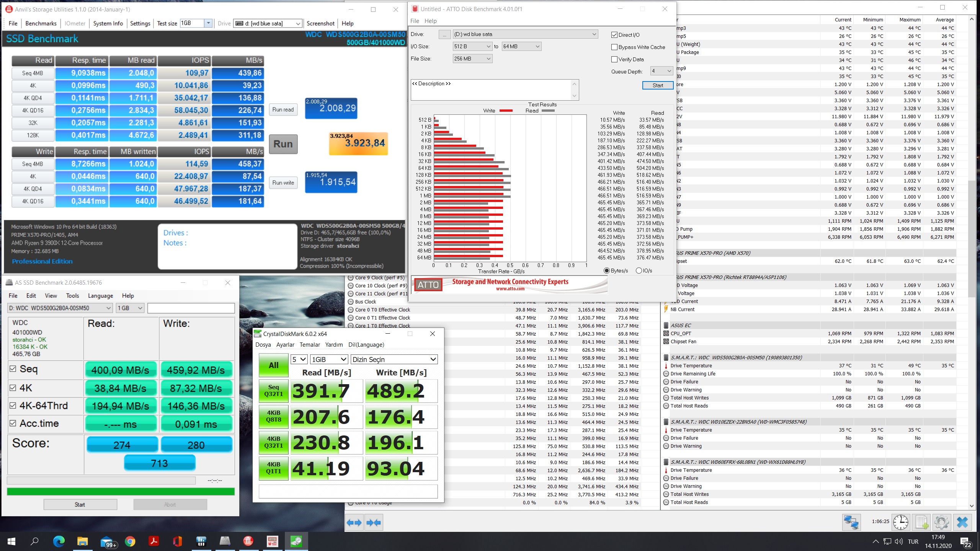The width and height of the screenshot is (980, 551).
Task: Click Run write button in Anvil
Action: (x=283, y=183)
